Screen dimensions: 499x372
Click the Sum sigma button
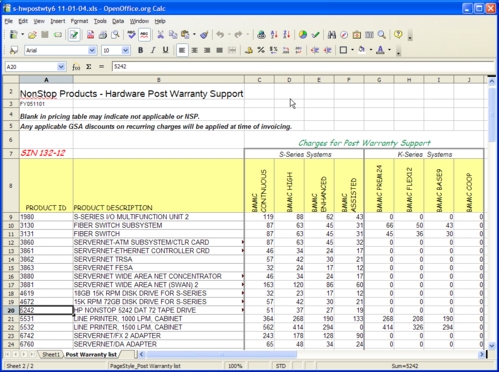point(89,67)
